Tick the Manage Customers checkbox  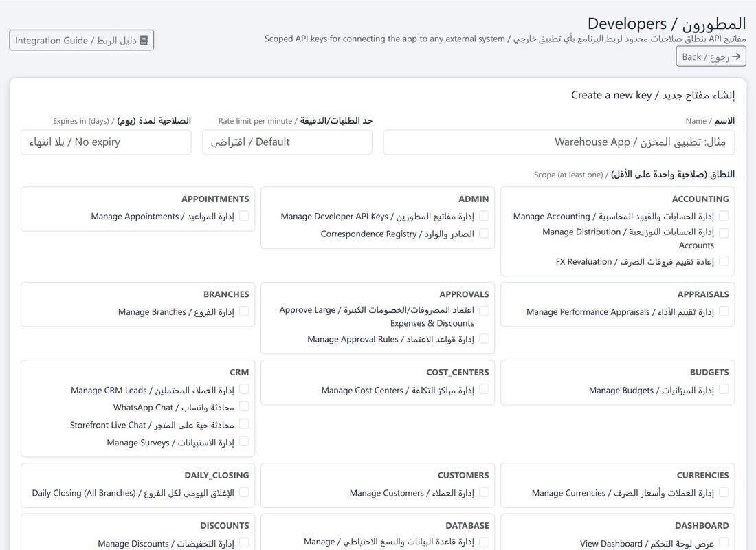click(x=484, y=492)
